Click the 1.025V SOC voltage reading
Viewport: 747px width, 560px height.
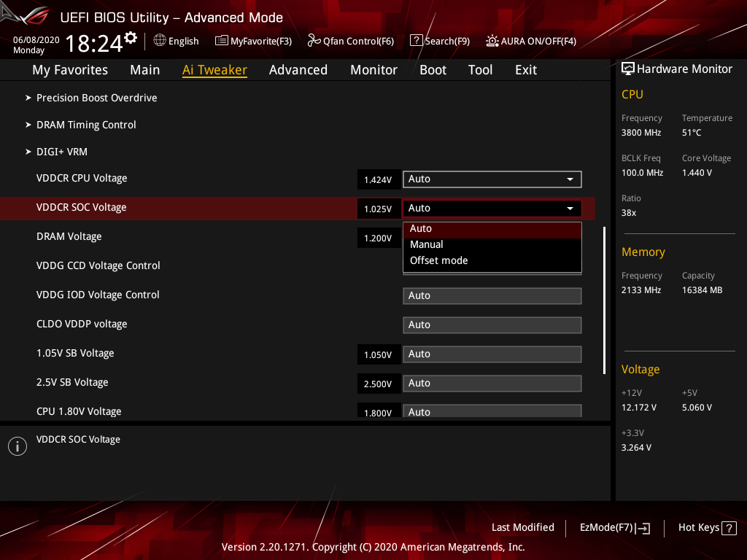click(379, 209)
